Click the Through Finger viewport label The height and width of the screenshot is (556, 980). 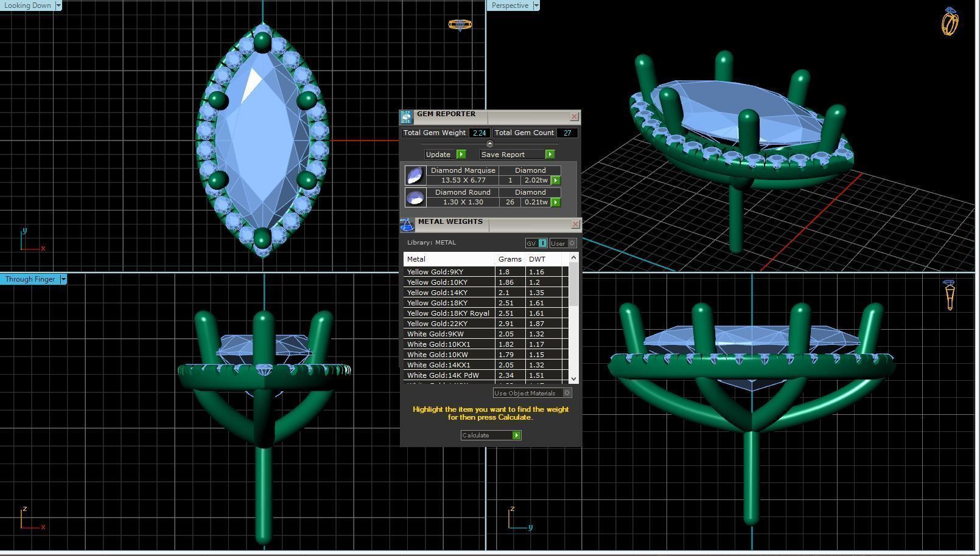tap(30, 279)
